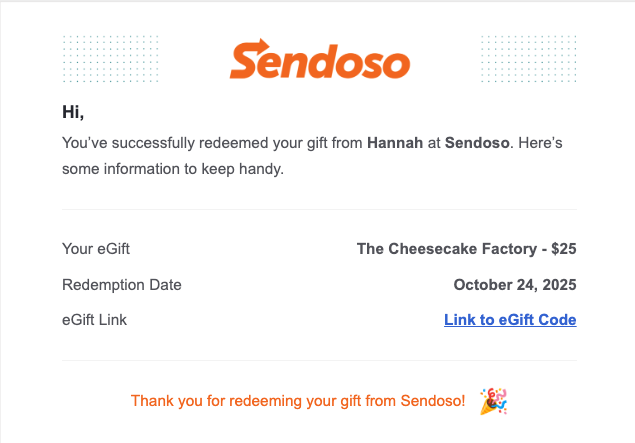This screenshot has height=443, width=635.
Task: Click the "Redemption Date" label
Action: click(x=122, y=284)
